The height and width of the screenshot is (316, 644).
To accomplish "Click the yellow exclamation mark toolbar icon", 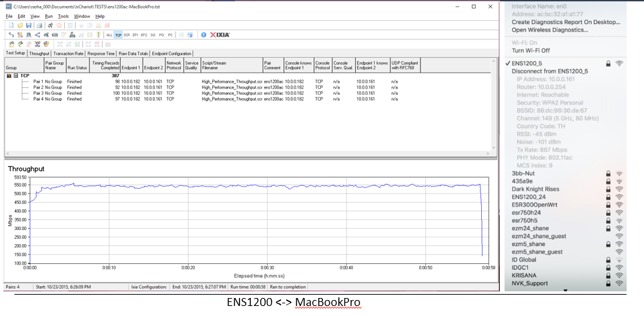I will click(99, 35).
